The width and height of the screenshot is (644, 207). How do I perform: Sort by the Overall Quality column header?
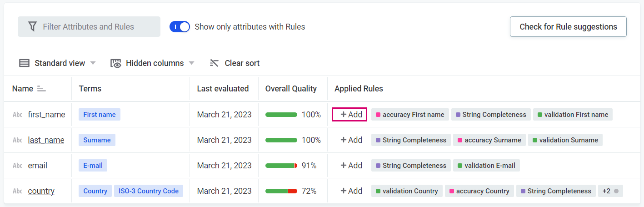[x=291, y=89]
